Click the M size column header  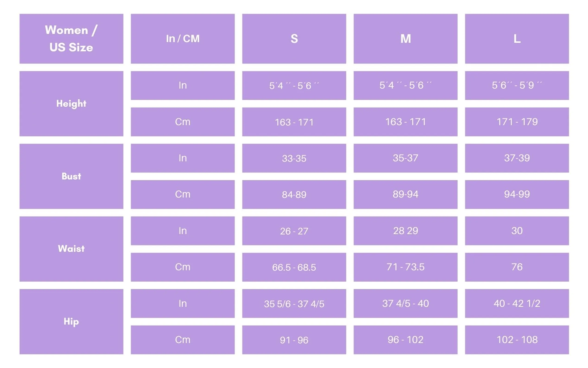[x=405, y=39]
